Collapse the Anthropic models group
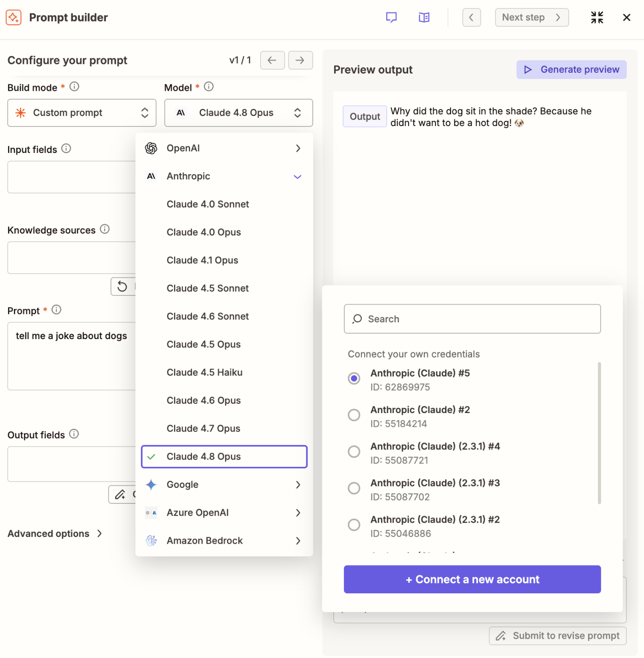 coord(224,176)
